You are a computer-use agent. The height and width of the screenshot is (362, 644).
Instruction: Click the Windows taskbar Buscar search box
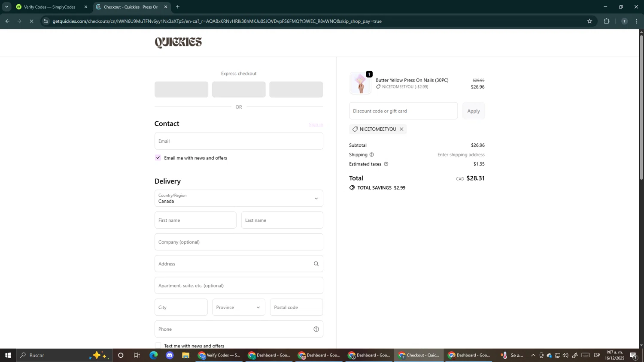point(64,355)
